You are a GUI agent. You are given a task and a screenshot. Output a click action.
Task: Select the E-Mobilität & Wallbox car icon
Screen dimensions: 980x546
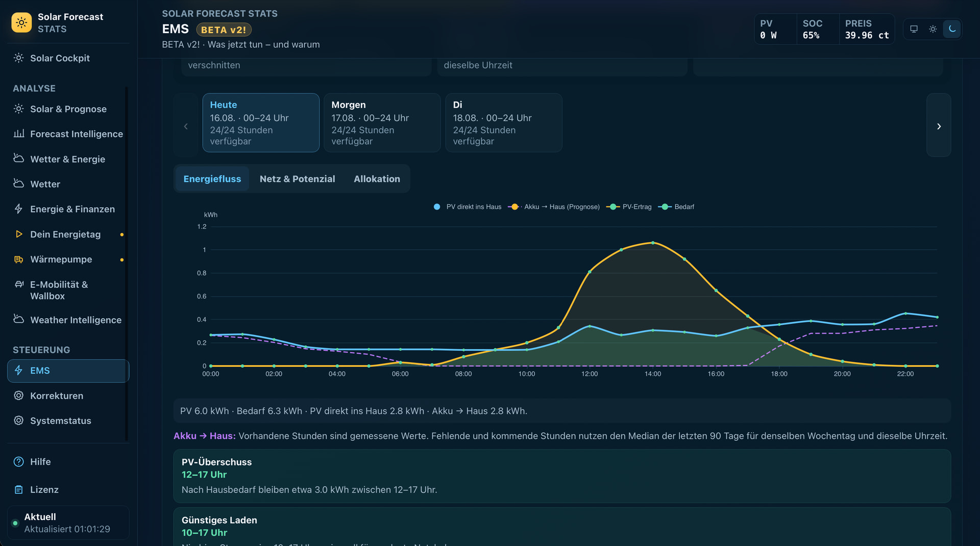point(19,284)
